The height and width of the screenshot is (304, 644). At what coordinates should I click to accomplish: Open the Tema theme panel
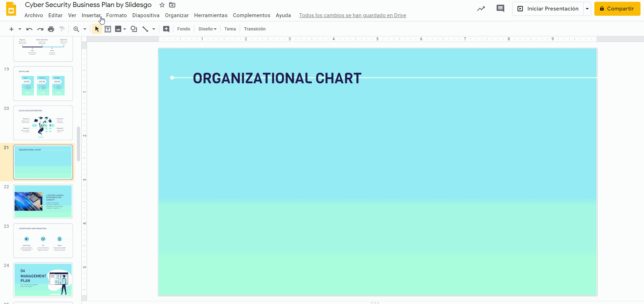click(x=230, y=29)
